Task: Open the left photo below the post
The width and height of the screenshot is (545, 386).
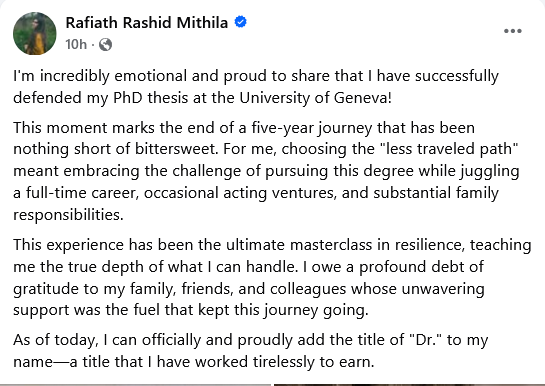Action: 135,385
